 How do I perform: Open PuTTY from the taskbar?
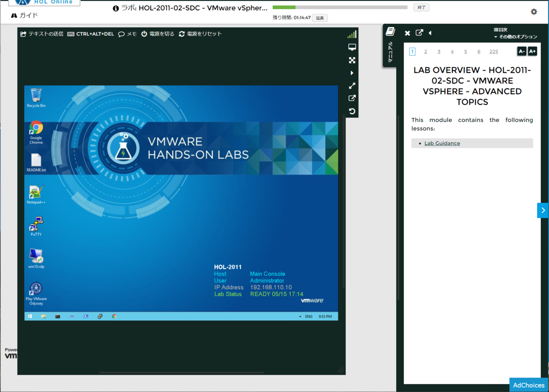100,316
